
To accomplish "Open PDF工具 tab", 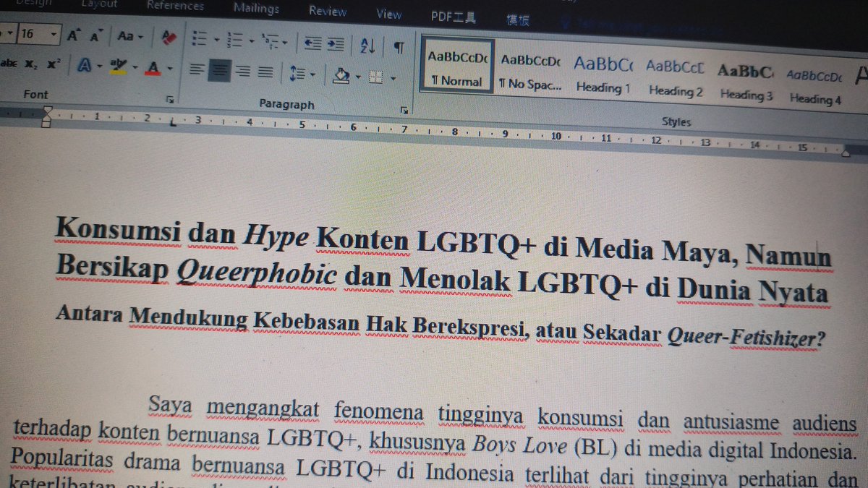I will [x=453, y=17].
